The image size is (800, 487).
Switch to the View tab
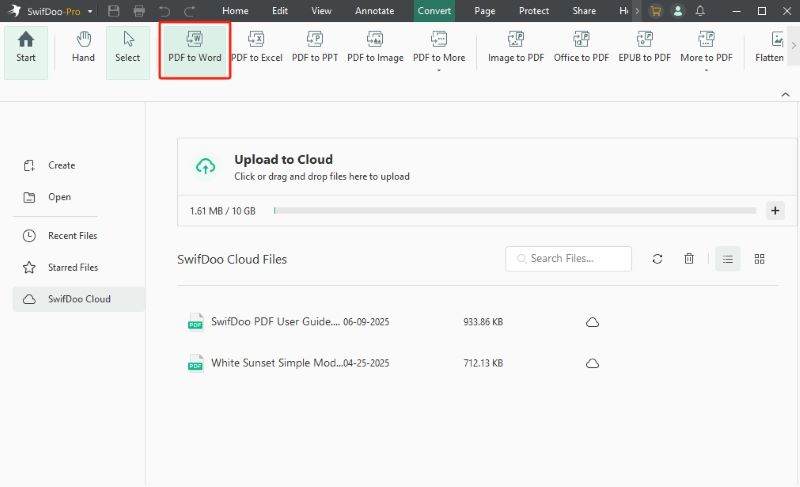[321, 11]
